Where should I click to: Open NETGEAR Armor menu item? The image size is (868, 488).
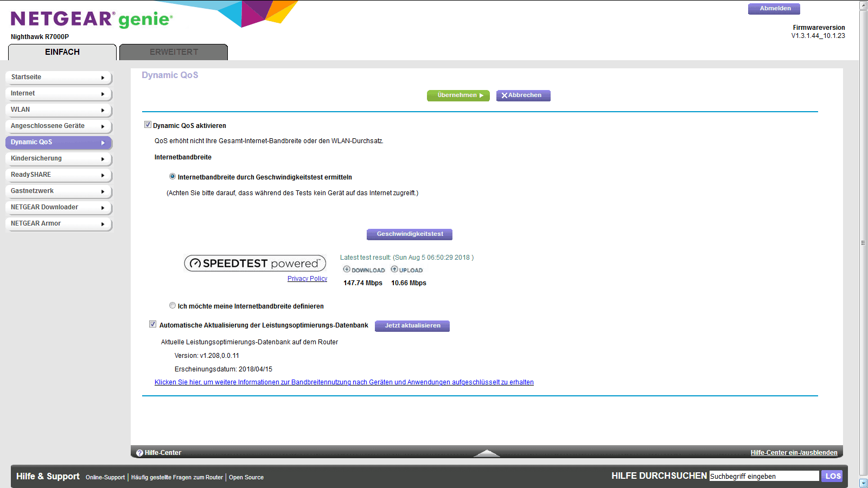pos(59,224)
